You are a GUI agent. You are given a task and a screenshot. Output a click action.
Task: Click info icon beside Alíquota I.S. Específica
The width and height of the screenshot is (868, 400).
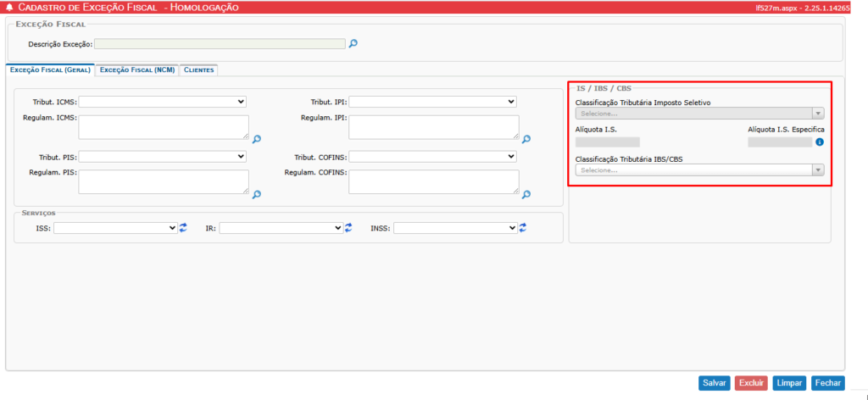pos(820,142)
